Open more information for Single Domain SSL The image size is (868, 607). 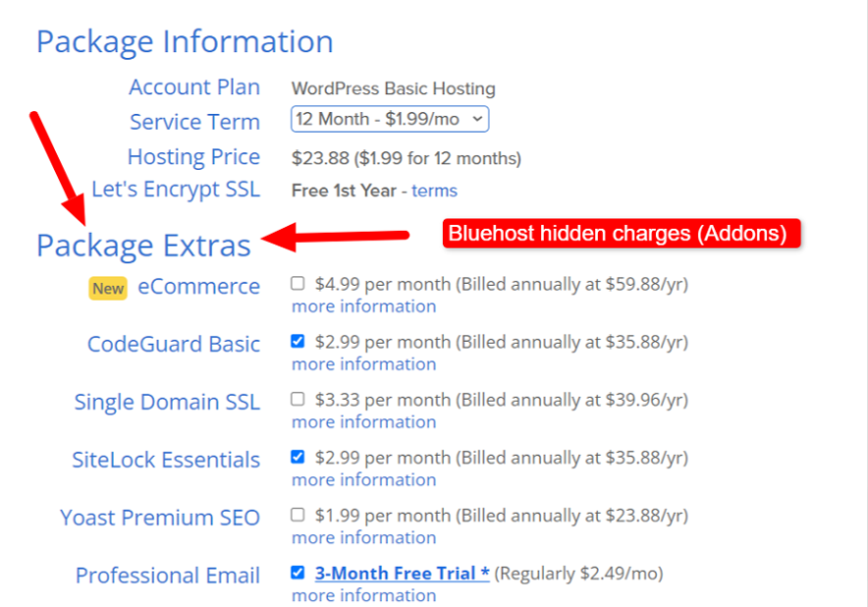click(363, 421)
